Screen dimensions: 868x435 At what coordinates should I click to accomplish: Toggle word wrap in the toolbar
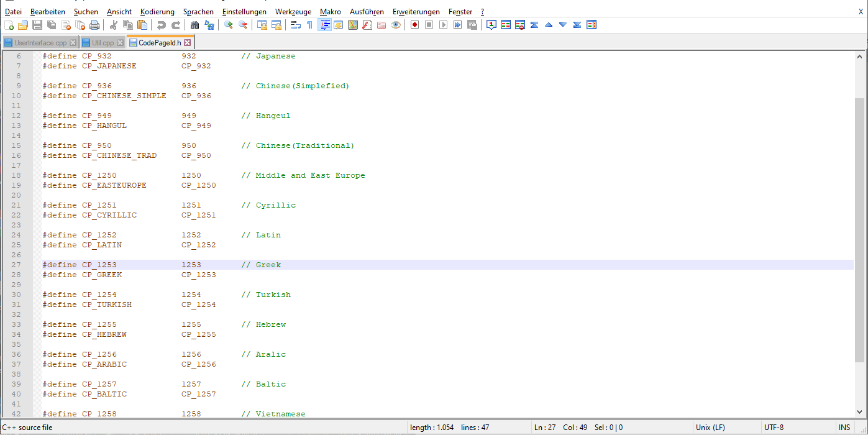tap(296, 25)
